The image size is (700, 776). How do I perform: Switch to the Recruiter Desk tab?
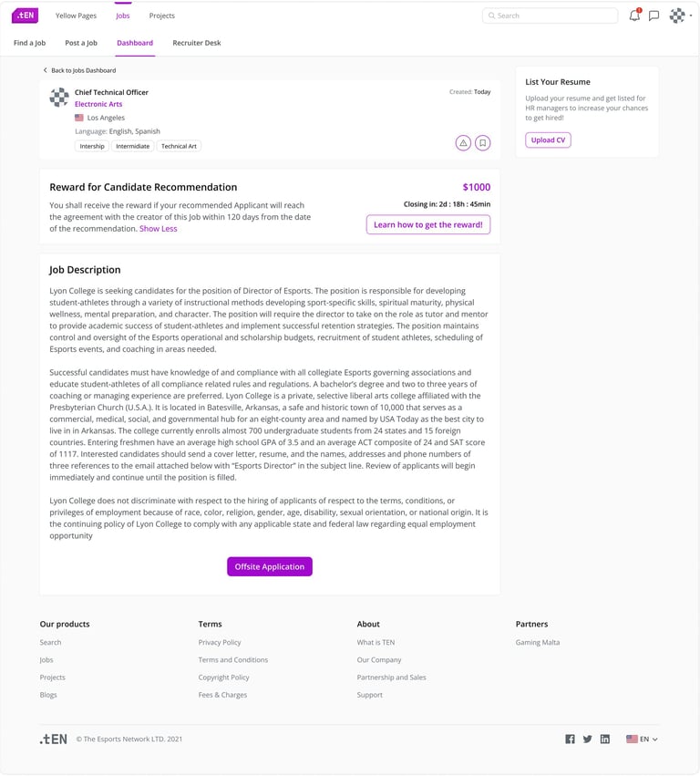[x=197, y=43]
